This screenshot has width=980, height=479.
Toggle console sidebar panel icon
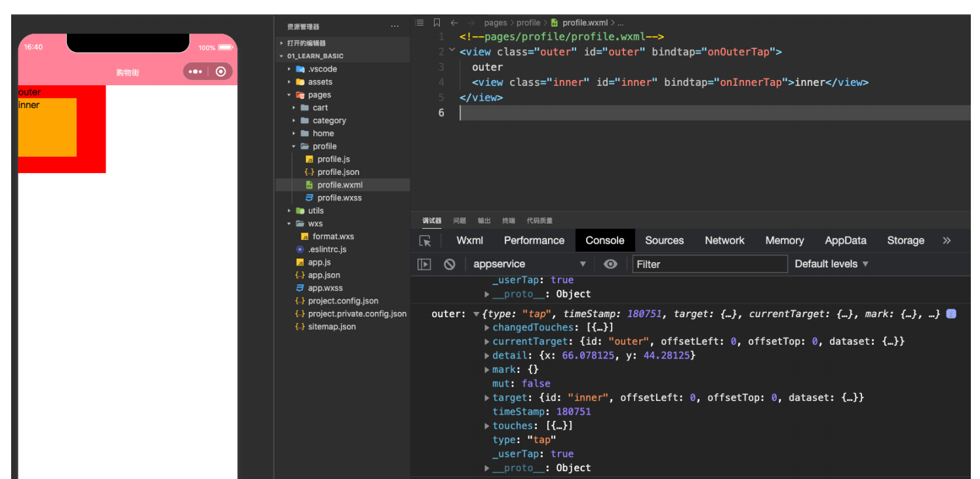coord(425,264)
